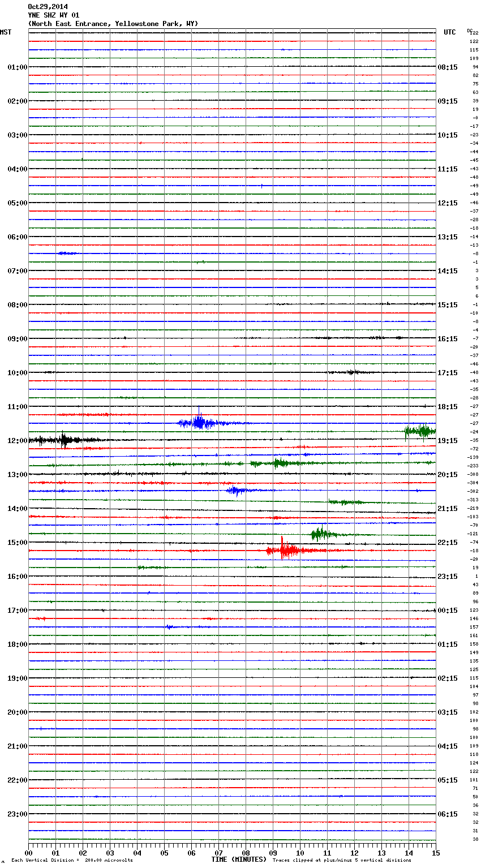Select the 04:00 MST hour label
This screenshot has width=481, height=868.
(18, 169)
